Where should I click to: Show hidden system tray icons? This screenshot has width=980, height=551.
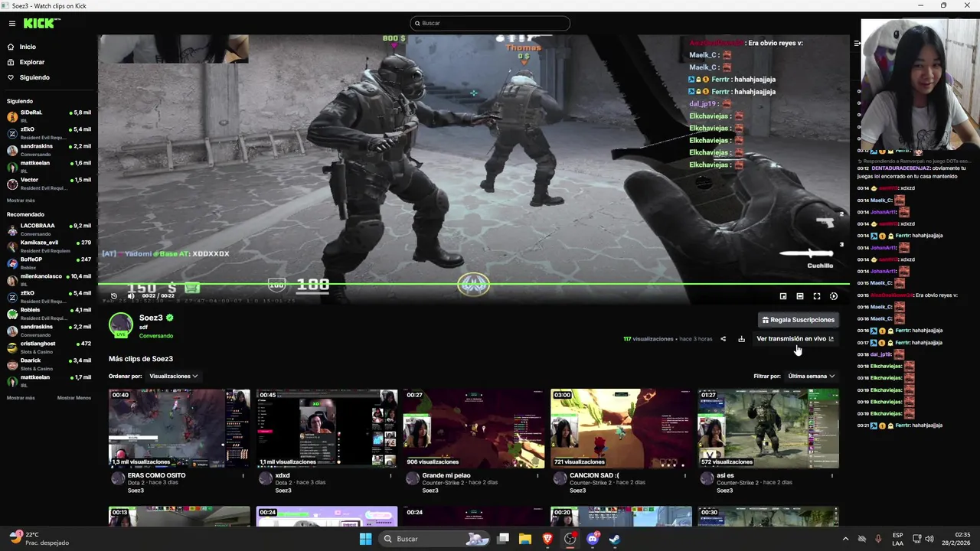click(845, 539)
